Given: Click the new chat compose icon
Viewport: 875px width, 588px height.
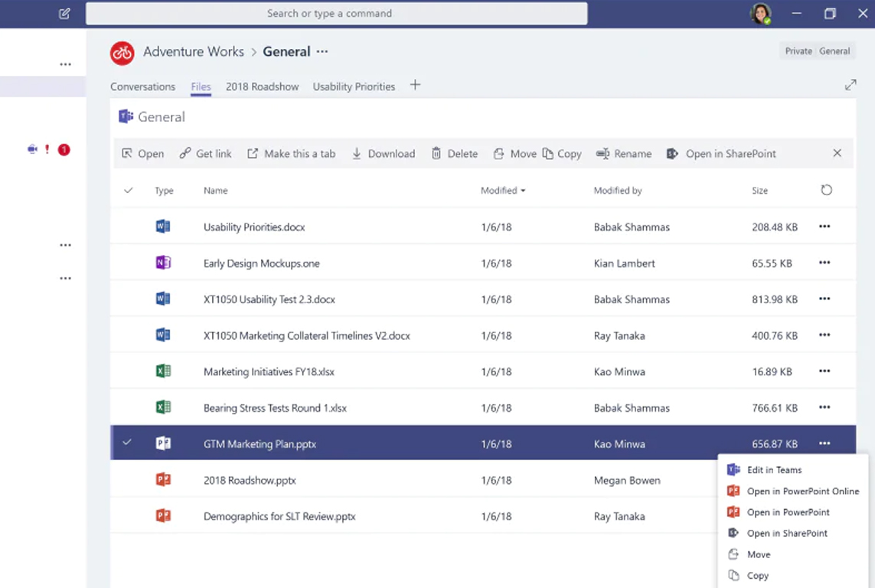Looking at the screenshot, I should click(65, 13).
